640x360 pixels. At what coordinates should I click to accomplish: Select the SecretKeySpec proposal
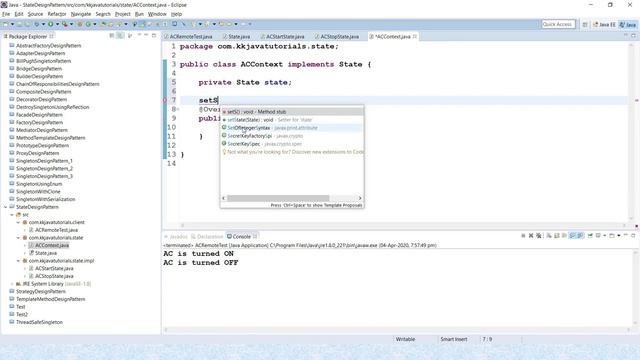point(292,144)
